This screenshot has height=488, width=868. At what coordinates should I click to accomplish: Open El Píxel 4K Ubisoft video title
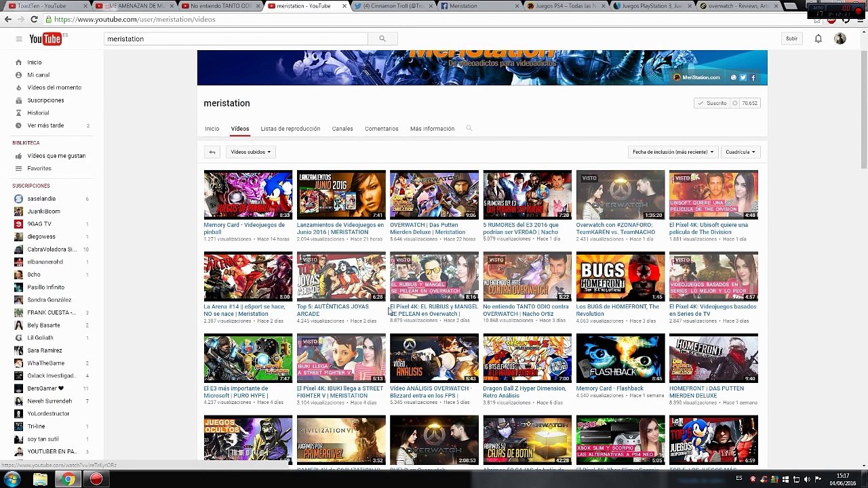(x=709, y=228)
